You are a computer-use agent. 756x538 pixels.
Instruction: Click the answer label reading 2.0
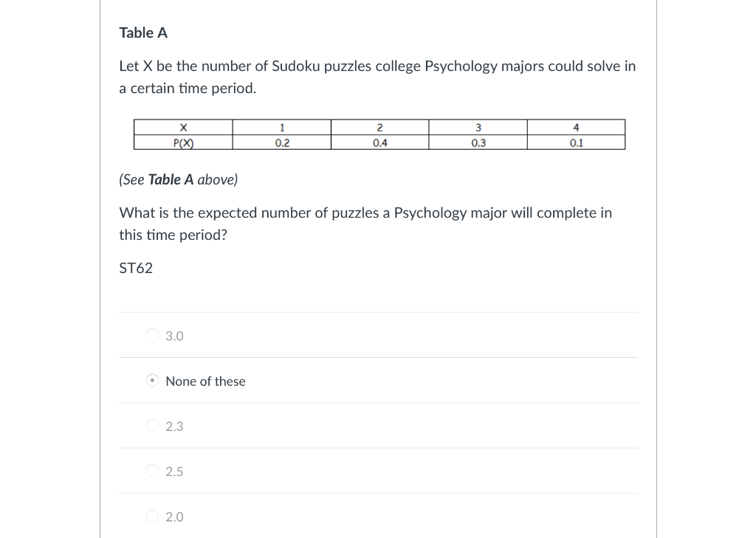click(x=174, y=517)
